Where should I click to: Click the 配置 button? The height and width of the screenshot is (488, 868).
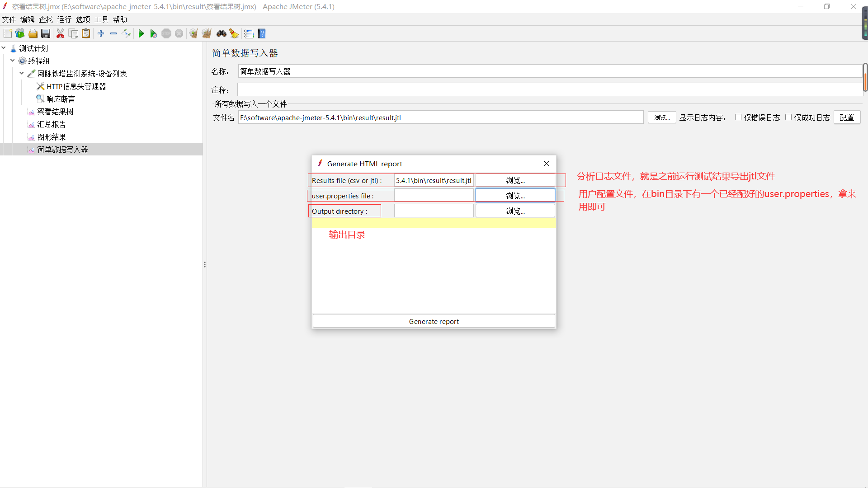point(847,117)
